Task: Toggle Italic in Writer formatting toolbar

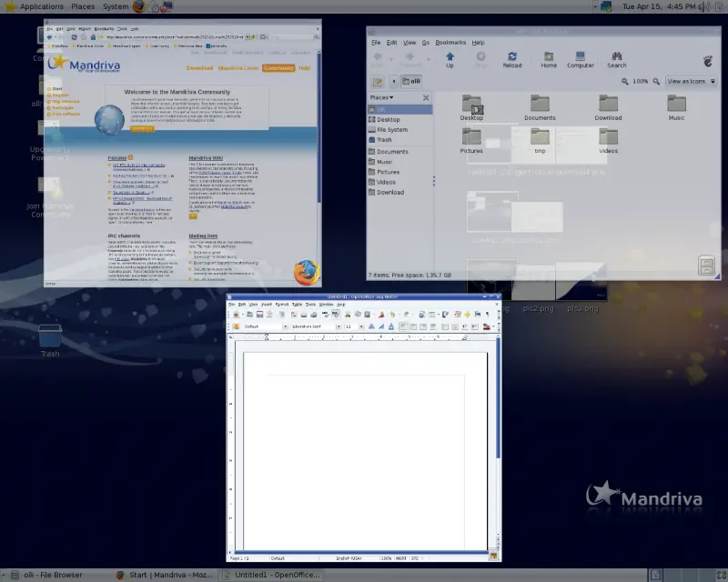Action: (381, 326)
